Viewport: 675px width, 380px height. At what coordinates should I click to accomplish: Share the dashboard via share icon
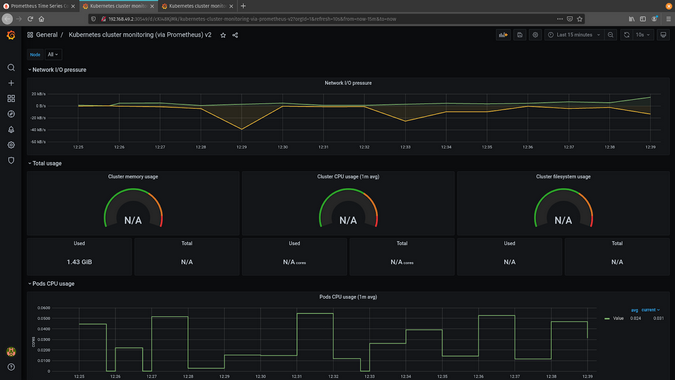[x=235, y=35]
